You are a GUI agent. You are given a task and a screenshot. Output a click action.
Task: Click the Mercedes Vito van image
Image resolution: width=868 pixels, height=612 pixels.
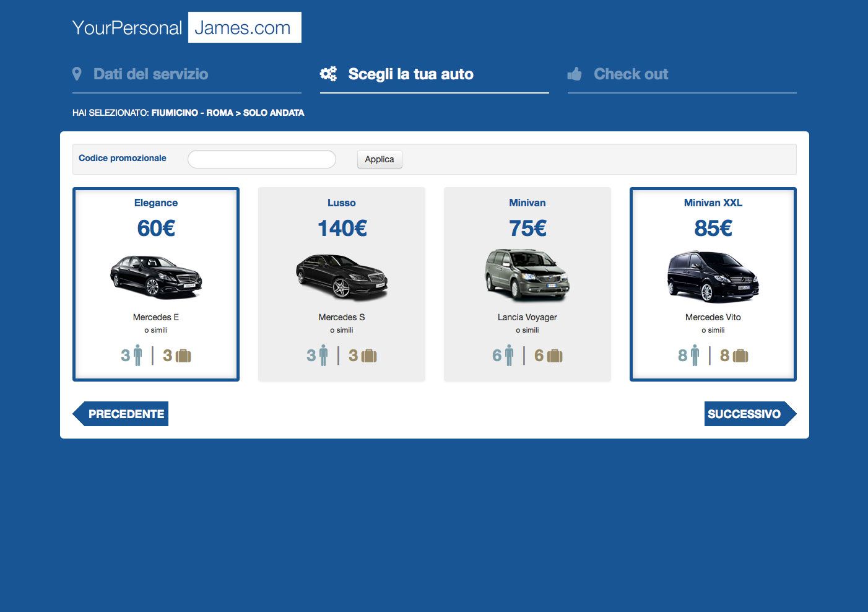point(713,276)
